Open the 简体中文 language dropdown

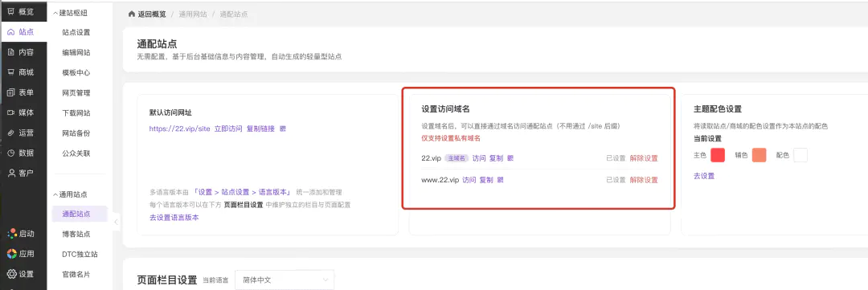tap(285, 280)
